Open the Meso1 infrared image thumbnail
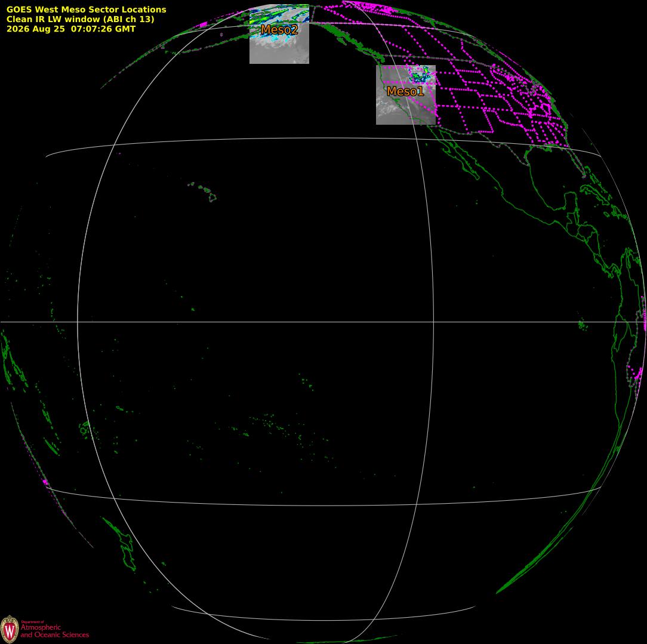The width and height of the screenshot is (647, 644). tap(406, 95)
